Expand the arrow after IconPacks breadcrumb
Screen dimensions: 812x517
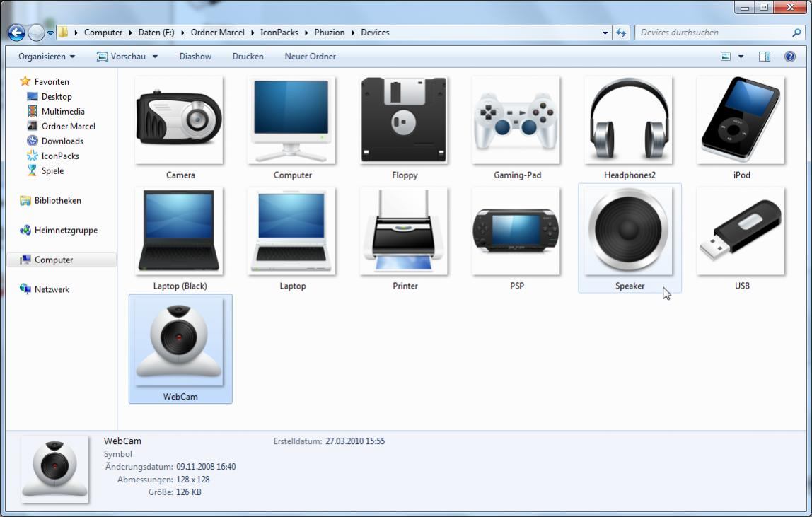point(306,33)
